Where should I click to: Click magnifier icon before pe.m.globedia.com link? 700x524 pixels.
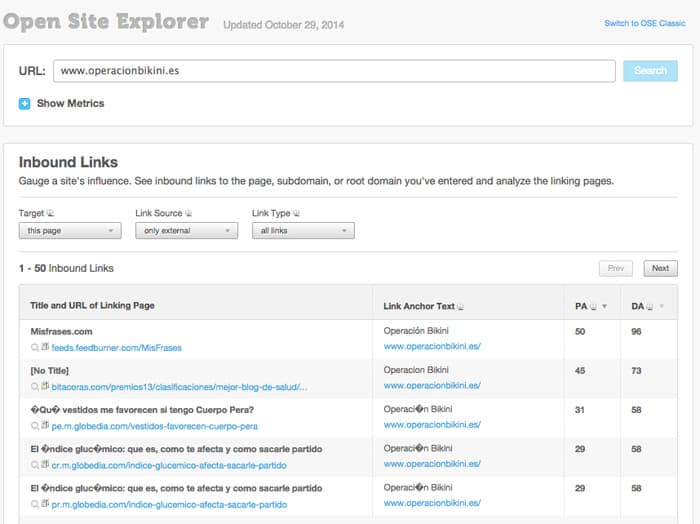tap(34, 426)
